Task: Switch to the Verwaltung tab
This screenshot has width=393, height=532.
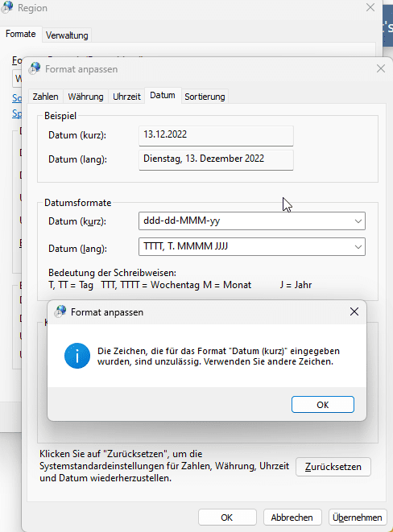Action: pyautogui.click(x=67, y=35)
